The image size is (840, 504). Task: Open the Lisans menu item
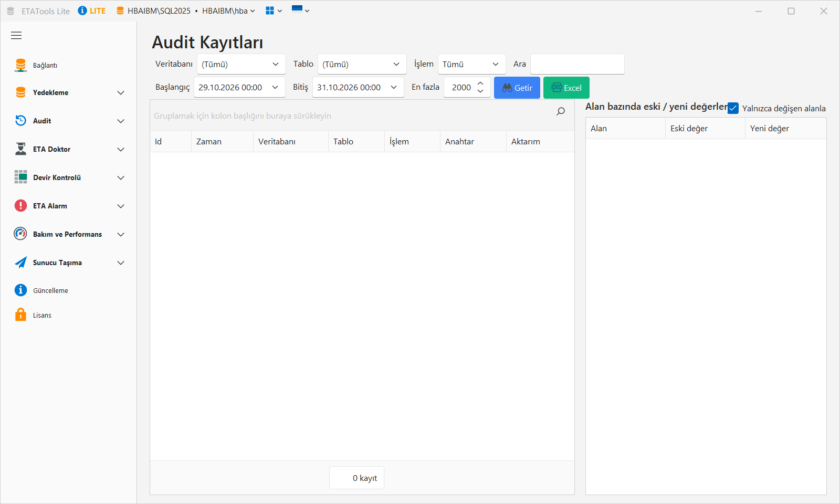coord(68,315)
